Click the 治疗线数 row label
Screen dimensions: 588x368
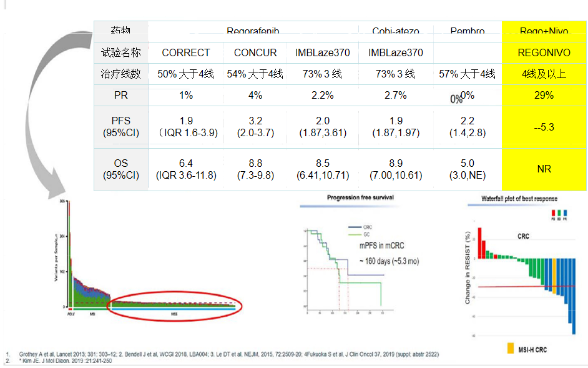(120, 74)
